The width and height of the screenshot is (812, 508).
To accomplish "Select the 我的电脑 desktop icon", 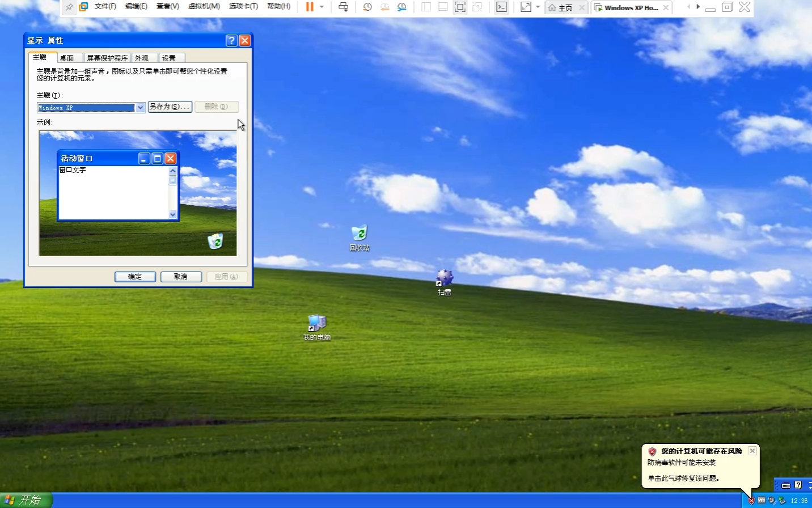I will [x=317, y=328].
